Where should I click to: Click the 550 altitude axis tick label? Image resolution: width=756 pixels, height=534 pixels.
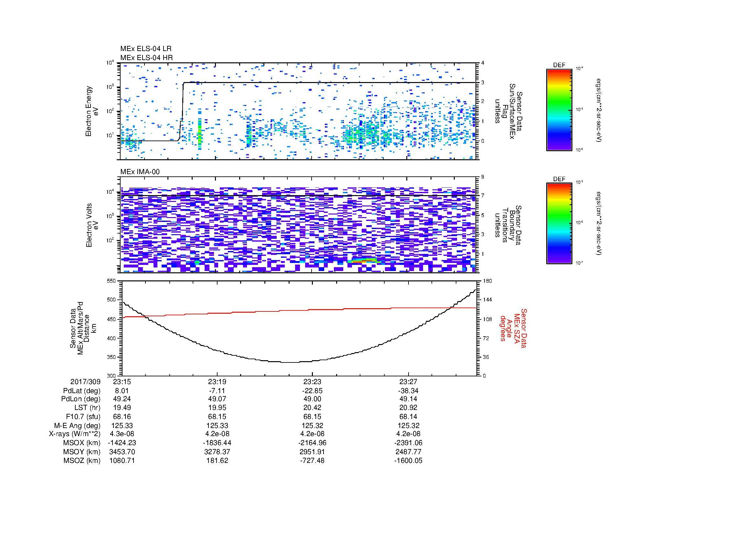coord(112,281)
